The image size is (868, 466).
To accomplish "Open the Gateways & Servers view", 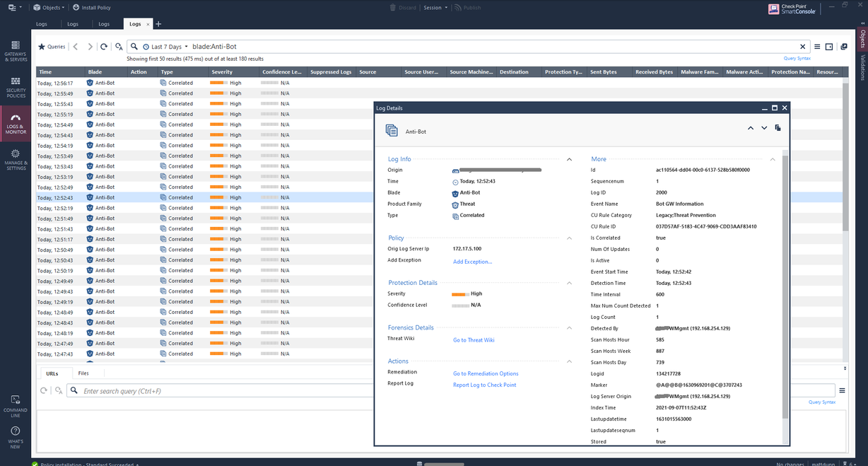I will coord(16,49).
